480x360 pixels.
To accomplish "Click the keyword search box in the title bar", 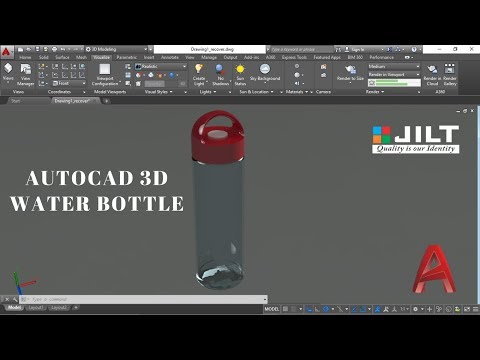I will click(302, 49).
